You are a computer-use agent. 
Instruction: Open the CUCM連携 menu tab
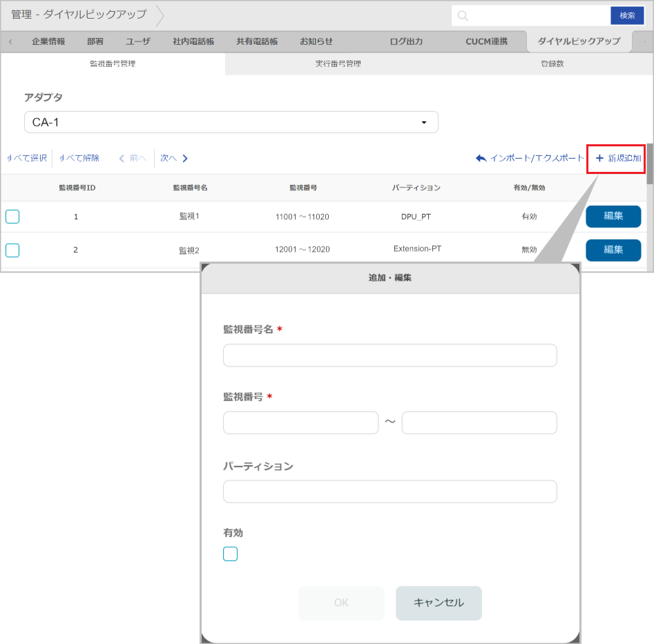(486, 41)
